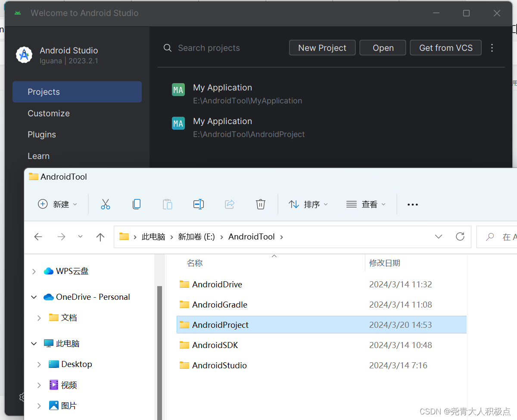The image size is (517, 420).
Task: Click the Desktop icon in navigation pane
Action: pos(54,364)
